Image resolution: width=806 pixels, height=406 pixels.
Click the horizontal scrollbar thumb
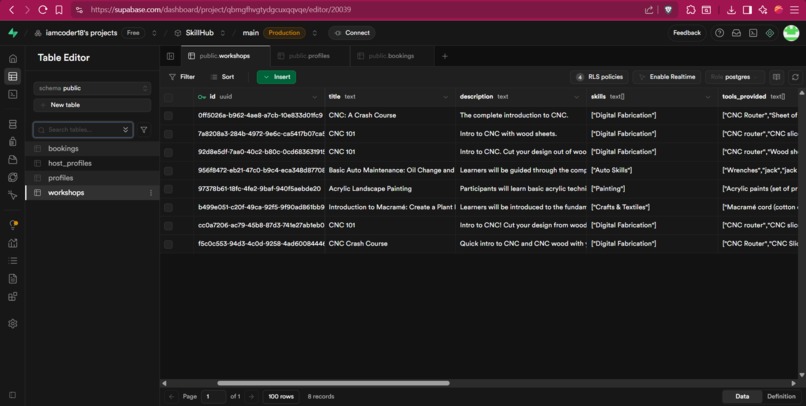pos(333,383)
